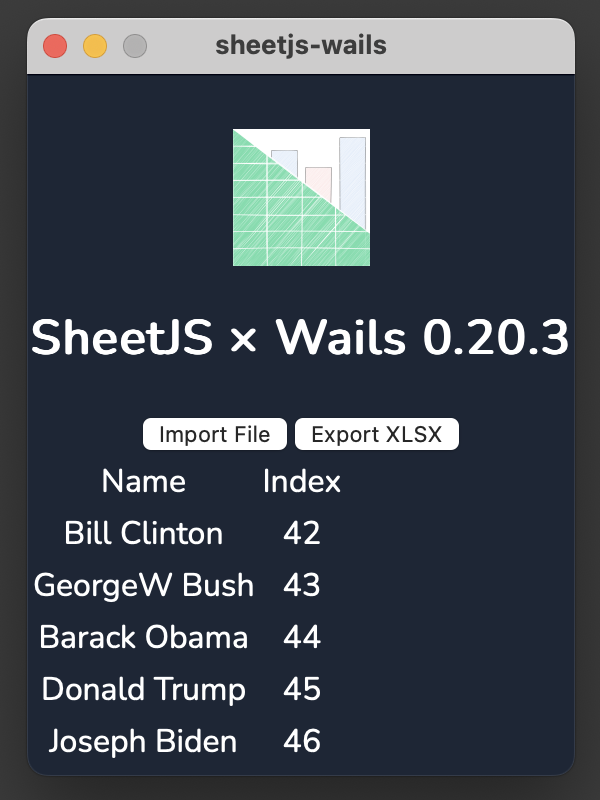Click the index value 46 for Joseph Biden

(303, 742)
